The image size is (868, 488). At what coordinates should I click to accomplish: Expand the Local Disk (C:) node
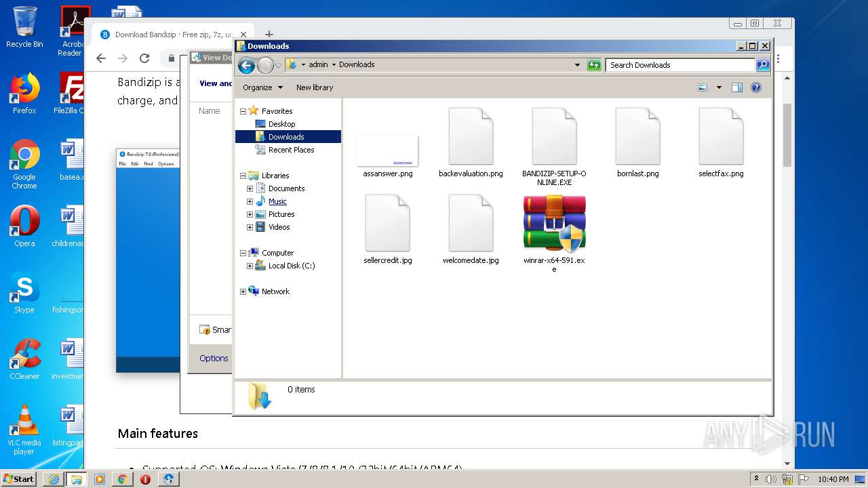[x=250, y=266]
